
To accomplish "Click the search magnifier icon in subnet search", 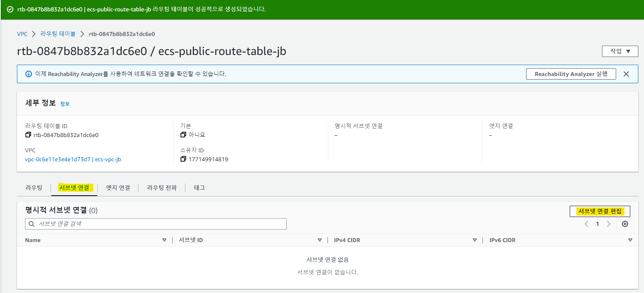I will (31, 224).
